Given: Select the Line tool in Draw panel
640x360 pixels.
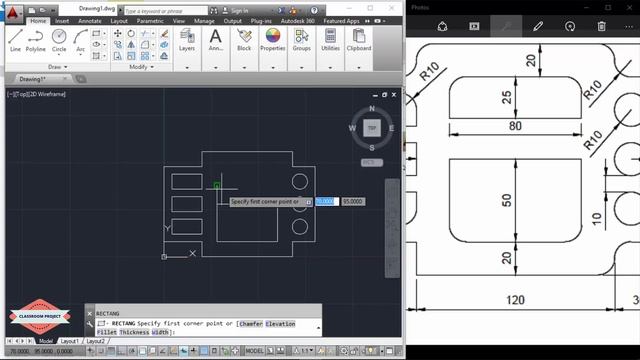Looking at the screenshot, I should [x=15, y=40].
